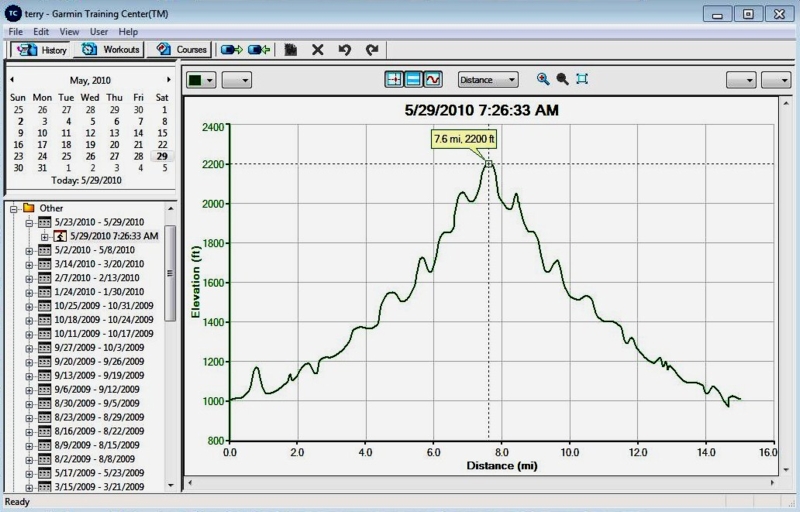The image size is (800, 512).
Task: Click the Undo arrow icon
Action: tap(345, 49)
